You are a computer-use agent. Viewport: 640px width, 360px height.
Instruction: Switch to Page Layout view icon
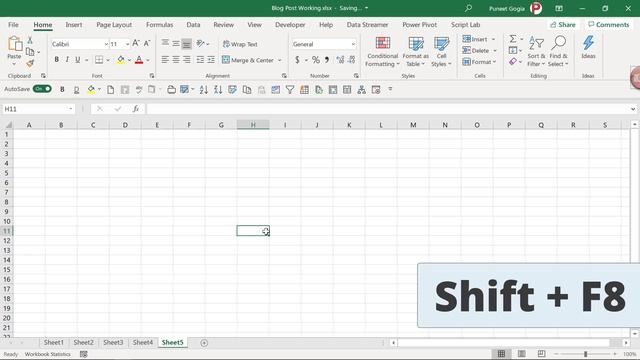(x=522, y=354)
